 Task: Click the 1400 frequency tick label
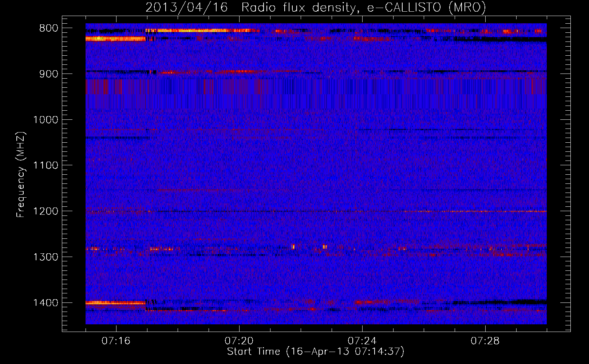click(x=46, y=303)
